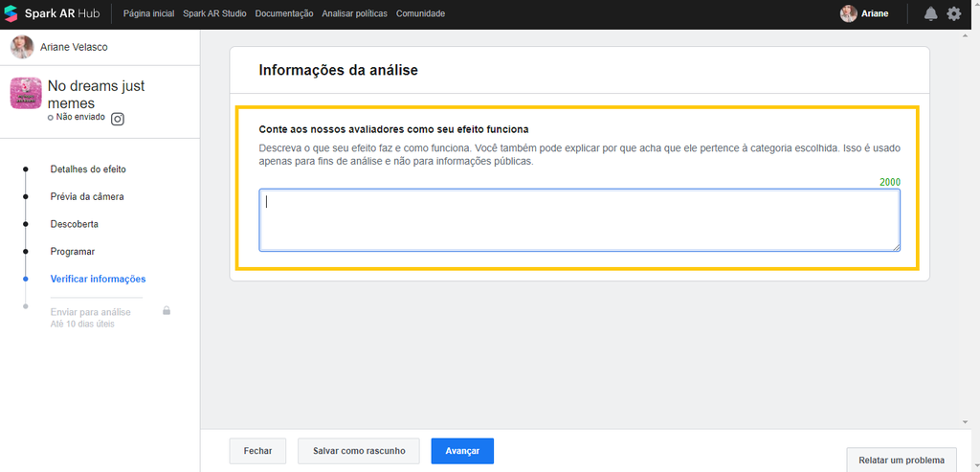The height and width of the screenshot is (472, 980).
Task: Focus the effect description text area
Action: click(579, 220)
